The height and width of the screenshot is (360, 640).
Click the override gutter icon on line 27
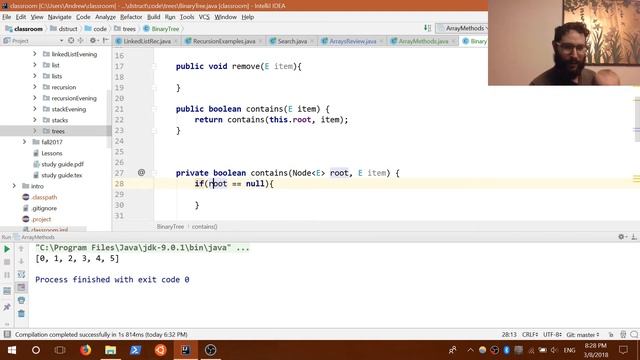pyautogui.click(x=141, y=173)
